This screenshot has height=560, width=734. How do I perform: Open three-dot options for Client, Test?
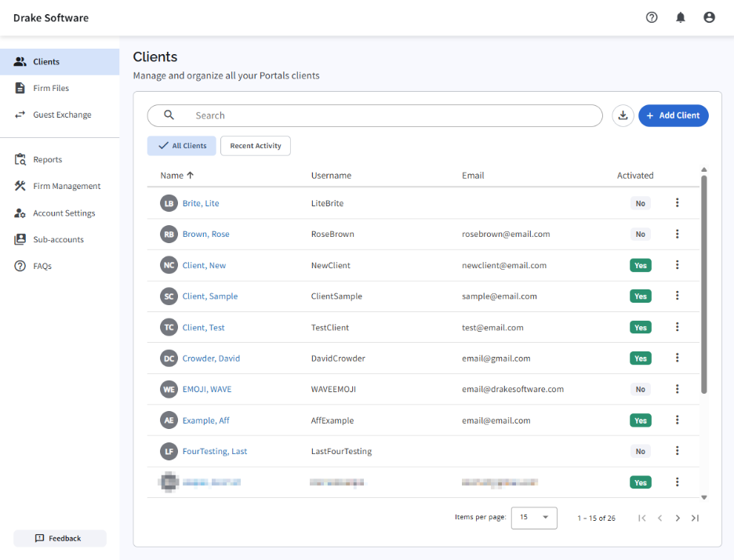click(678, 327)
